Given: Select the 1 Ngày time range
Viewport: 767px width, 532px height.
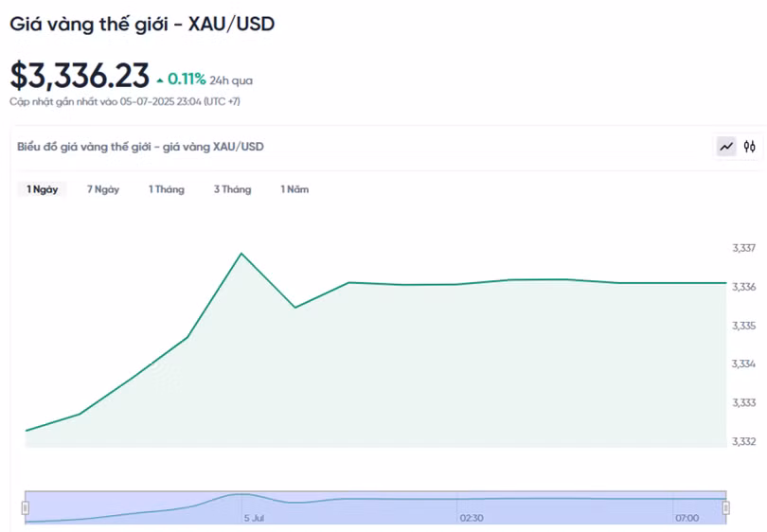Looking at the screenshot, I should click(x=43, y=189).
